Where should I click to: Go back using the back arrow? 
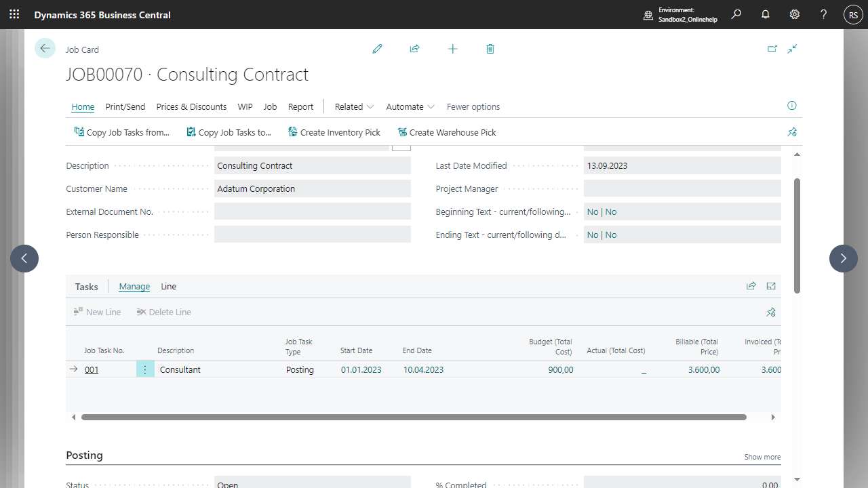pyautogui.click(x=45, y=48)
